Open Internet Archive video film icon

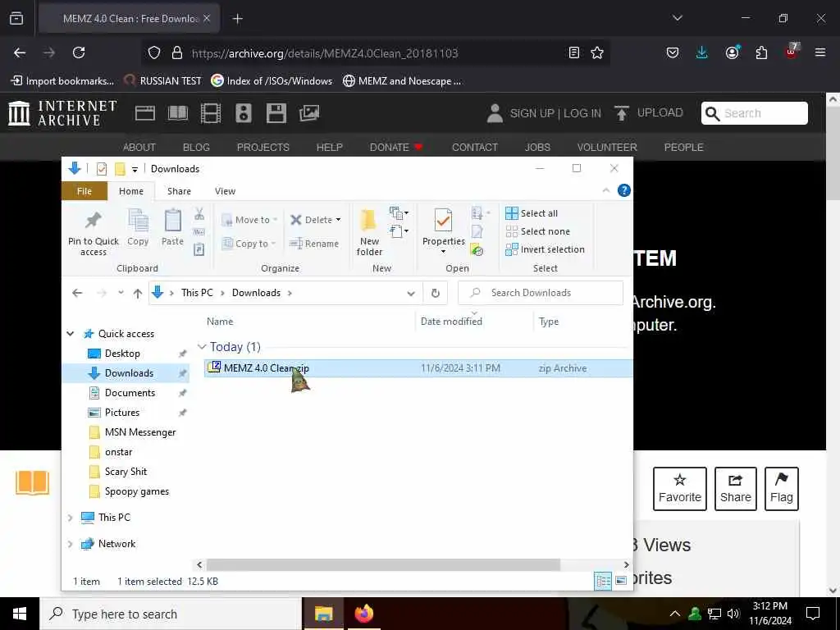(211, 113)
